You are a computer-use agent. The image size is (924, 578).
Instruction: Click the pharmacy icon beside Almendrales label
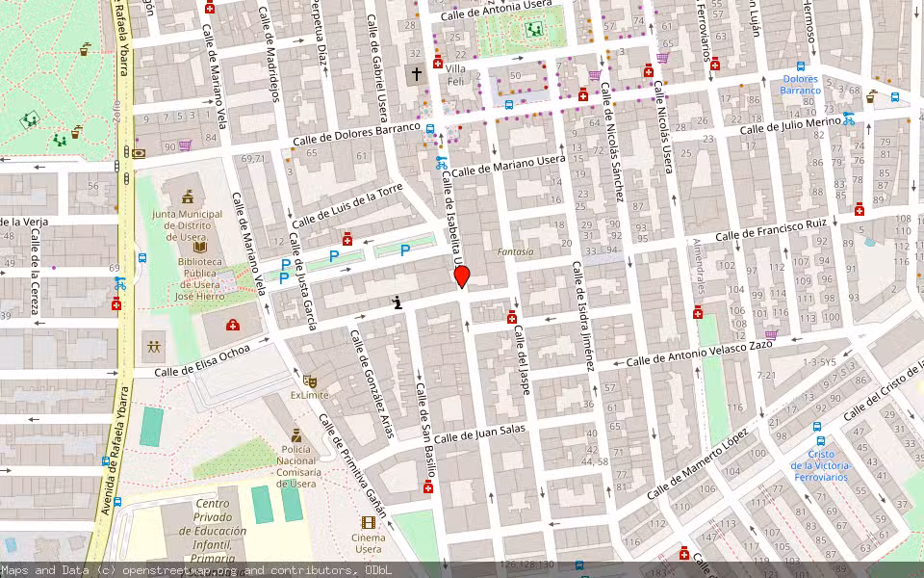(698, 312)
